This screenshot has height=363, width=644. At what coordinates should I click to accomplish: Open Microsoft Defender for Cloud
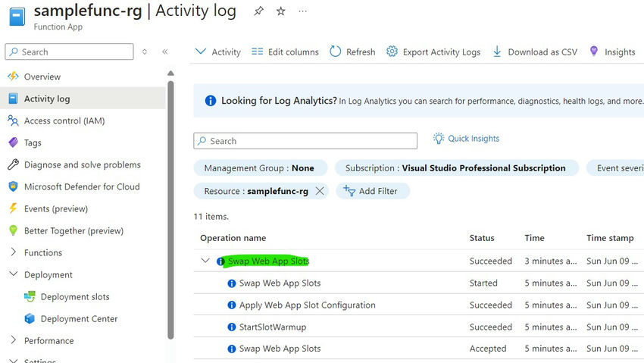(x=83, y=186)
